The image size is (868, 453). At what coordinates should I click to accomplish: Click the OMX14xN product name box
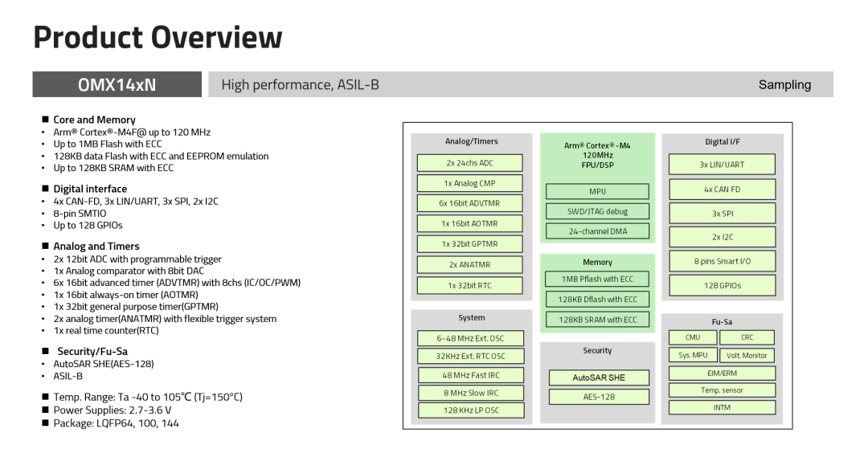click(117, 84)
